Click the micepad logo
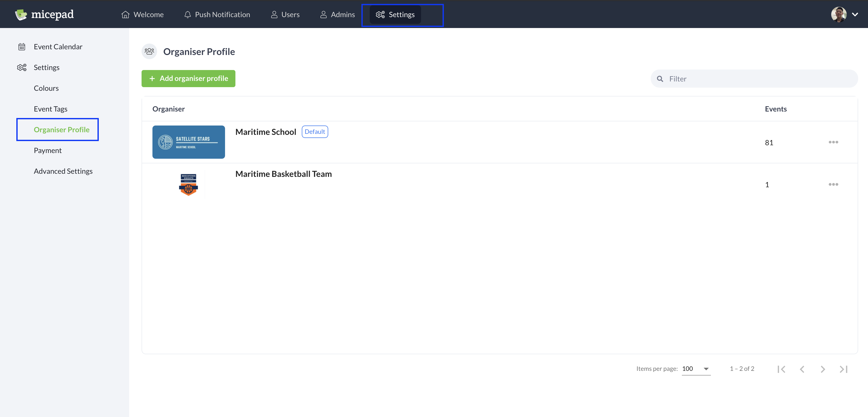 point(44,15)
